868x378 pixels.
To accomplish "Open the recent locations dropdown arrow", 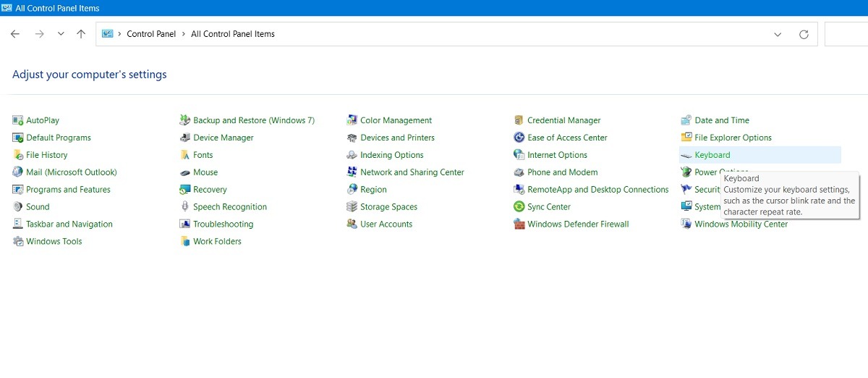I will coord(61,34).
